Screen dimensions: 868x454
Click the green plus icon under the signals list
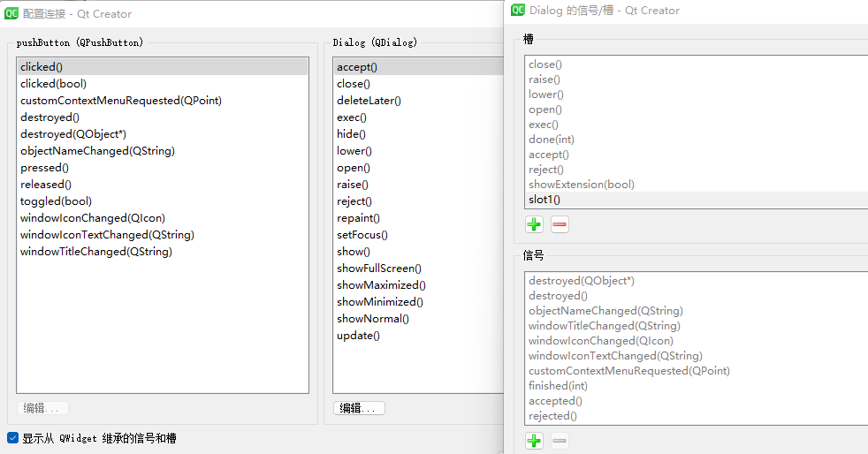(534, 441)
